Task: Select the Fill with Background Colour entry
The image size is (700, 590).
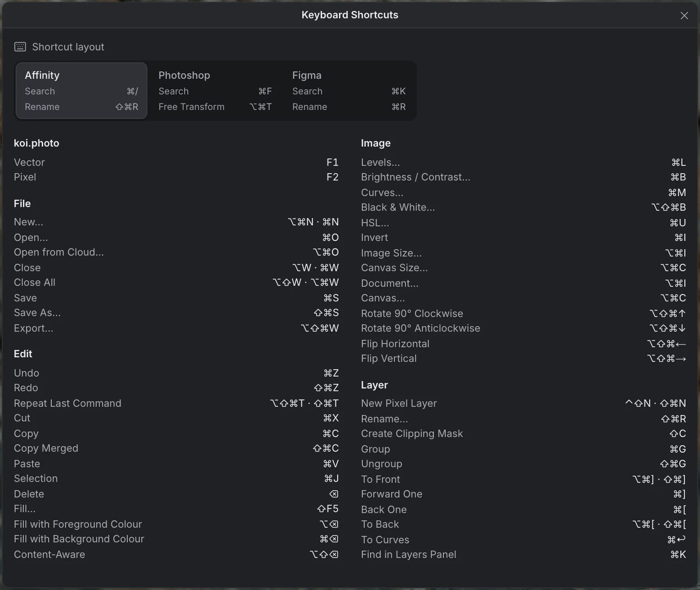Action: click(x=176, y=539)
